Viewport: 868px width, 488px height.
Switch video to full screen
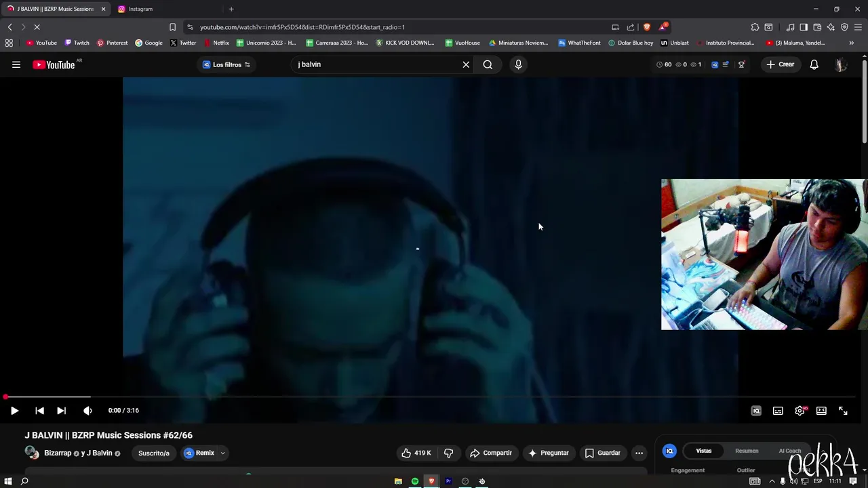click(x=843, y=410)
